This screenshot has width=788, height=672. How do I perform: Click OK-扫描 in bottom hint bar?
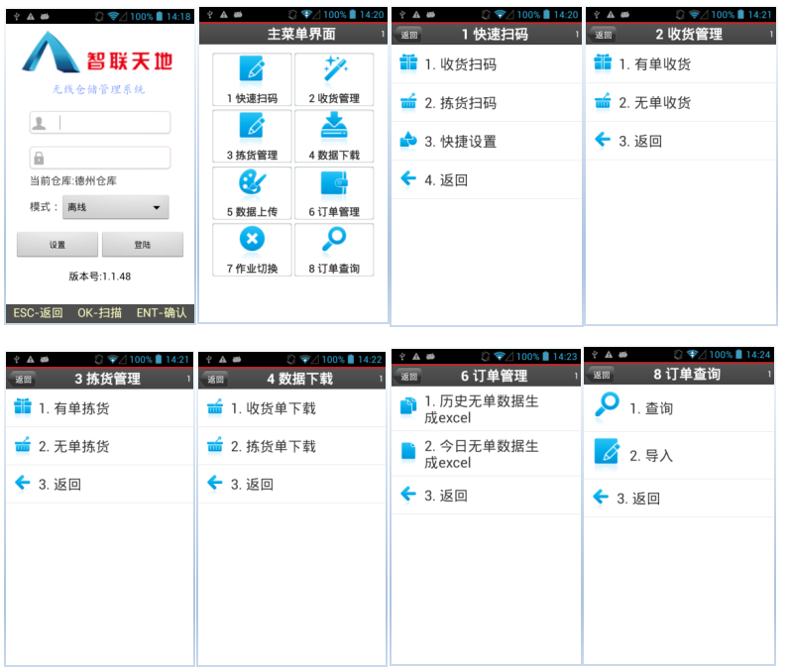pyautogui.click(x=99, y=312)
